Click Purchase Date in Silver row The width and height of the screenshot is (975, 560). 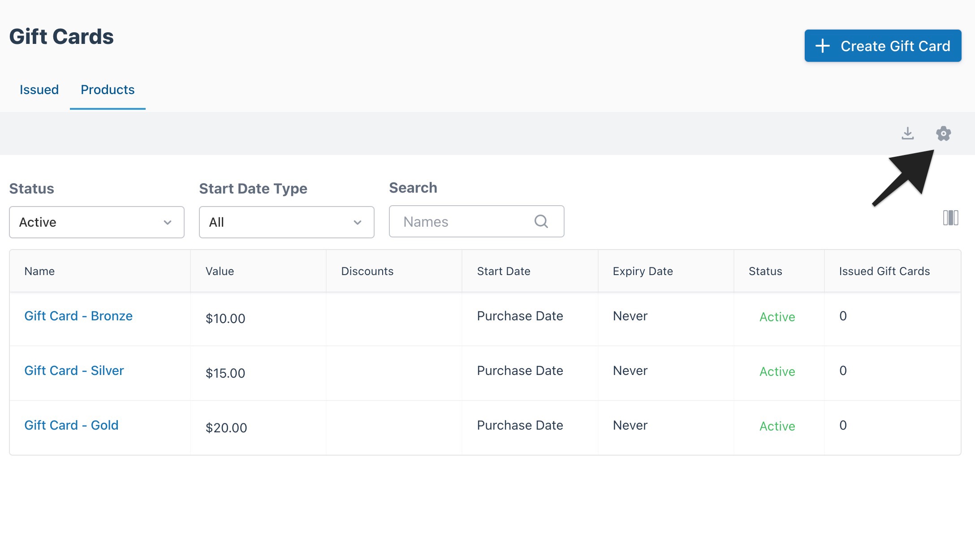[520, 370]
